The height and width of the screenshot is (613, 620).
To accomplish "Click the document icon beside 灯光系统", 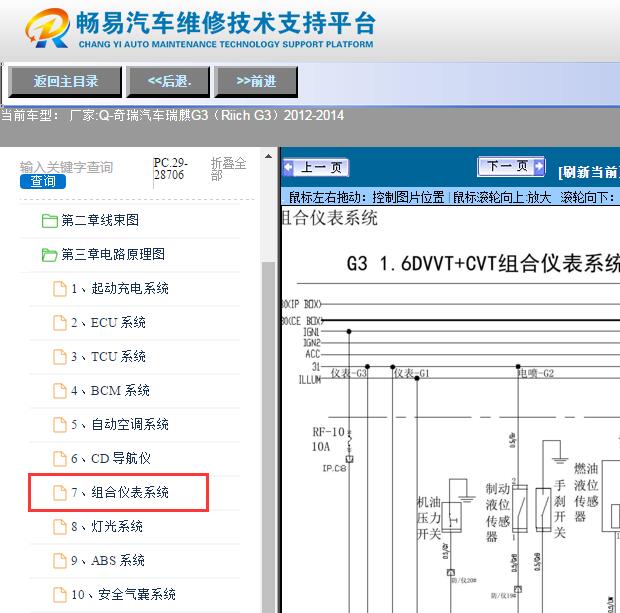I will point(60,527).
